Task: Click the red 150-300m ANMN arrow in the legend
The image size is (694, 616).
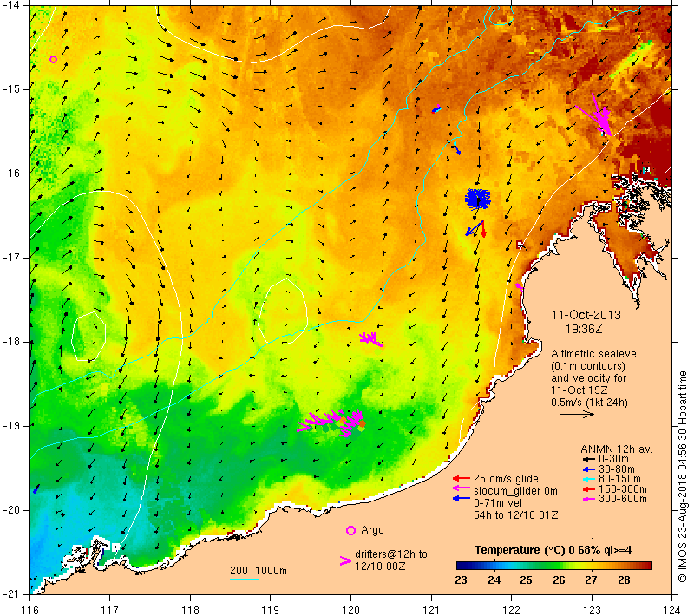Action: tap(589, 489)
